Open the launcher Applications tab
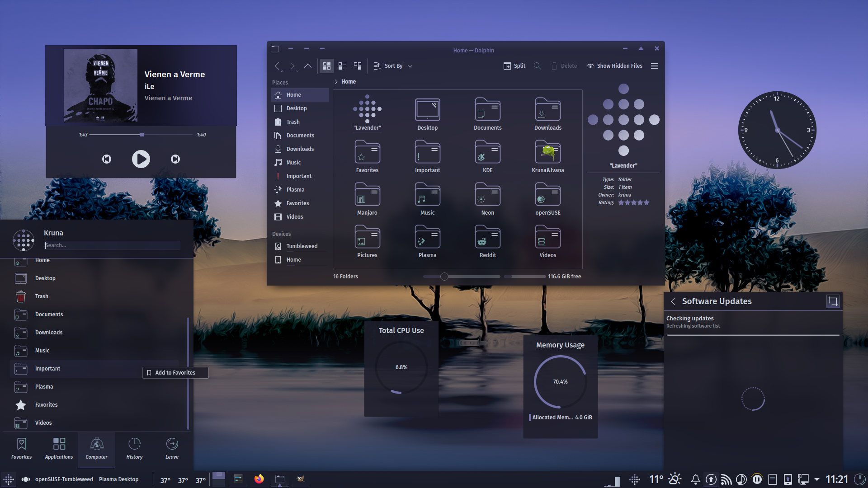 [59, 449]
